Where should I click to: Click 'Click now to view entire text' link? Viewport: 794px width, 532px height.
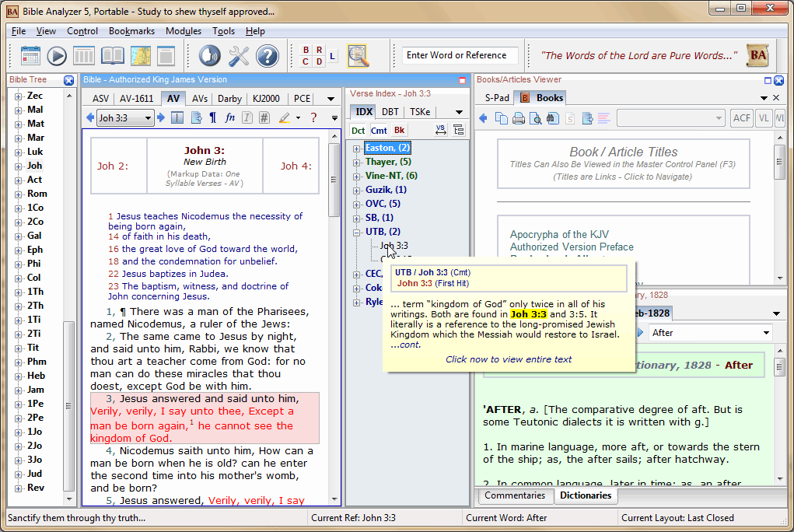pos(509,359)
